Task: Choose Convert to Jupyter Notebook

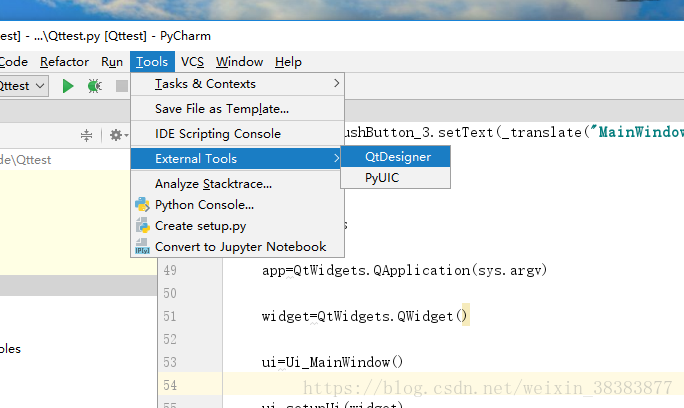Action: coord(237,247)
